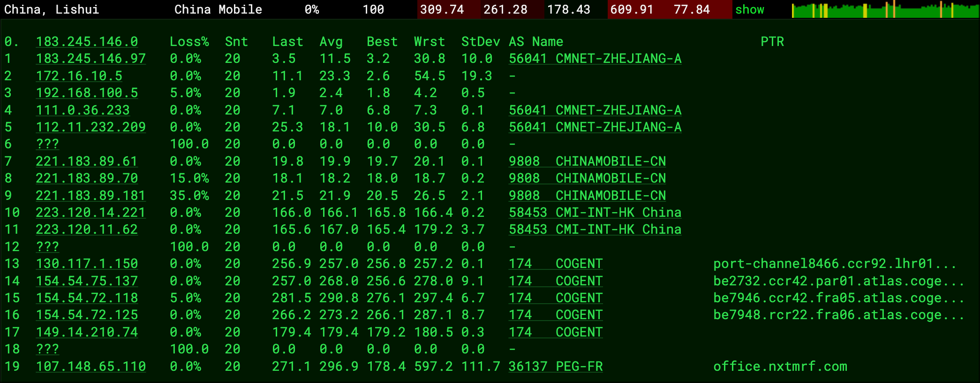The image size is (980, 383).
Task: Select PTR be2732.ccr42.par01 text
Action: 838,281
